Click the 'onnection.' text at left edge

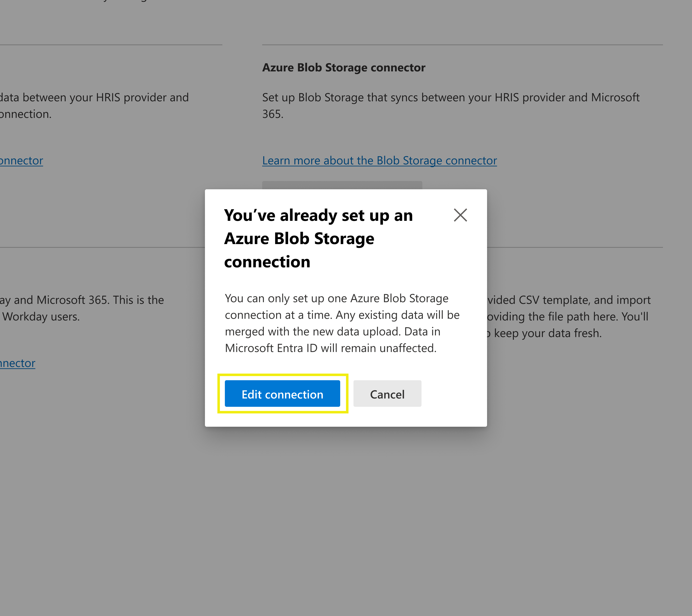(25, 114)
